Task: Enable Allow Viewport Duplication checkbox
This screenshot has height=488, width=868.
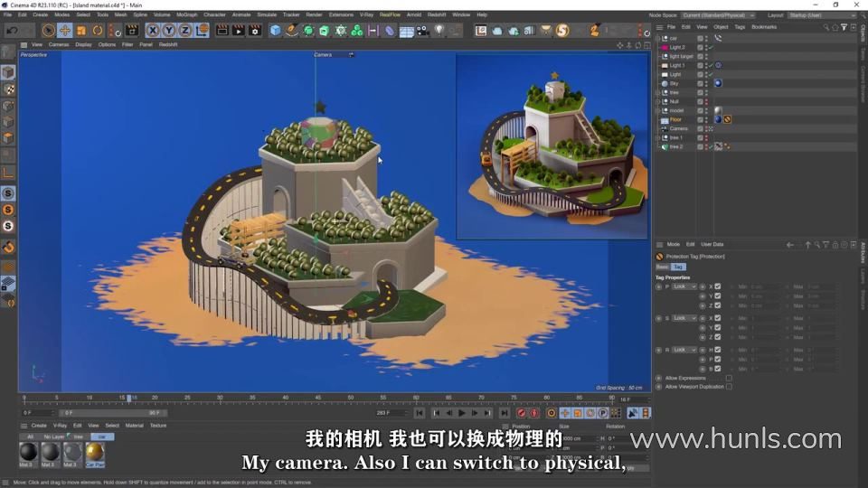Action: tap(729, 387)
